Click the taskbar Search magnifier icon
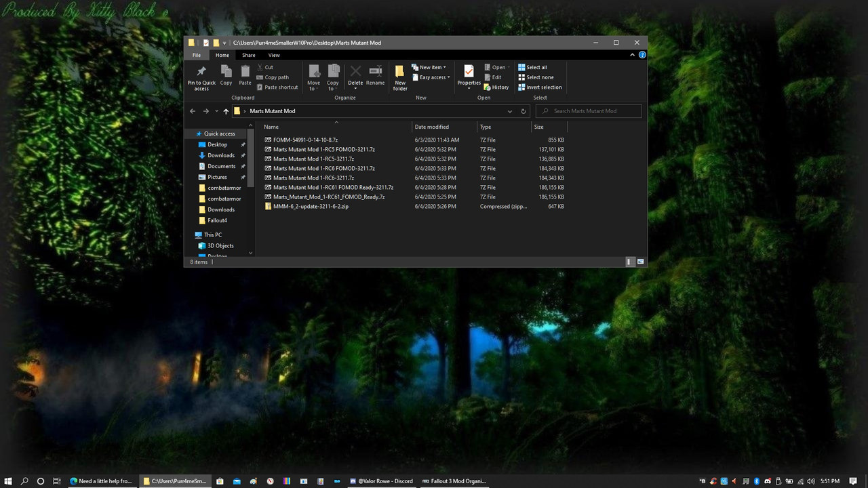This screenshot has height=488, width=868. [x=24, y=481]
